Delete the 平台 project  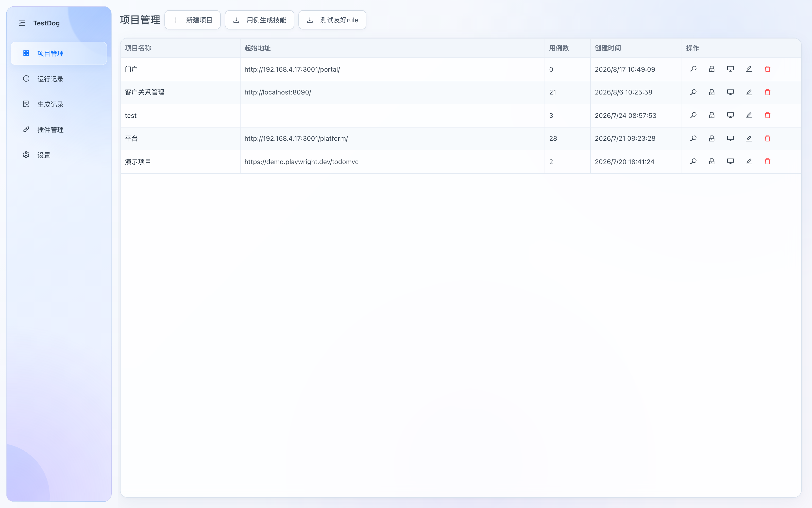768,138
